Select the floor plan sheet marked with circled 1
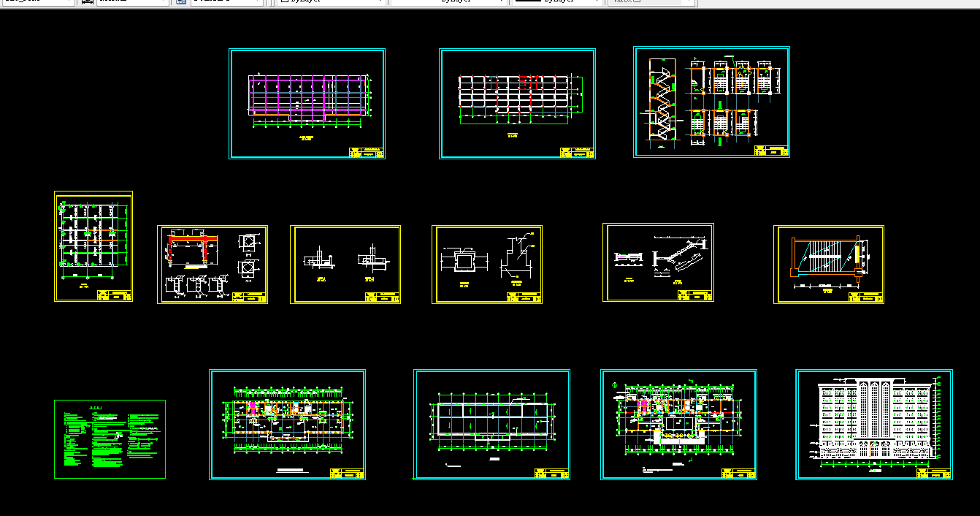 coord(678,425)
